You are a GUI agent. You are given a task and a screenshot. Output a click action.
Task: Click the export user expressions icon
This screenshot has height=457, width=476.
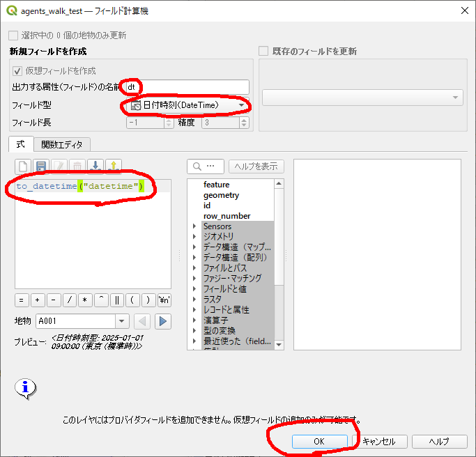(113, 166)
